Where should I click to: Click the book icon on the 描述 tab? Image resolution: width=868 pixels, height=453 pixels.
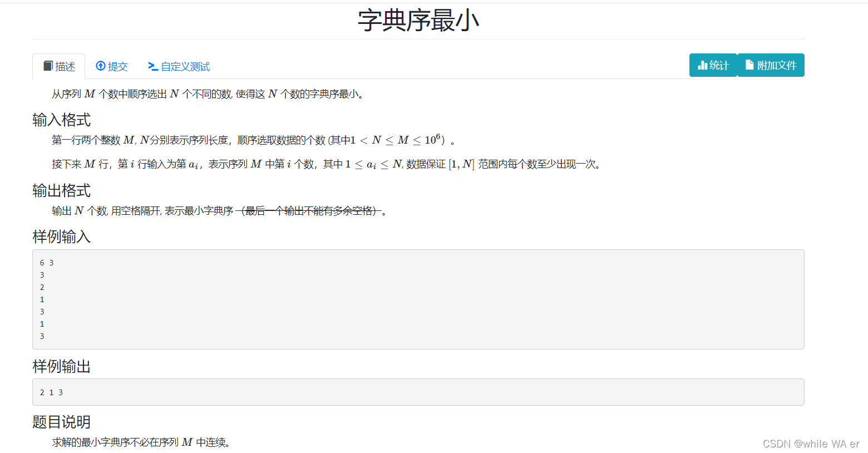click(x=48, y=66)
